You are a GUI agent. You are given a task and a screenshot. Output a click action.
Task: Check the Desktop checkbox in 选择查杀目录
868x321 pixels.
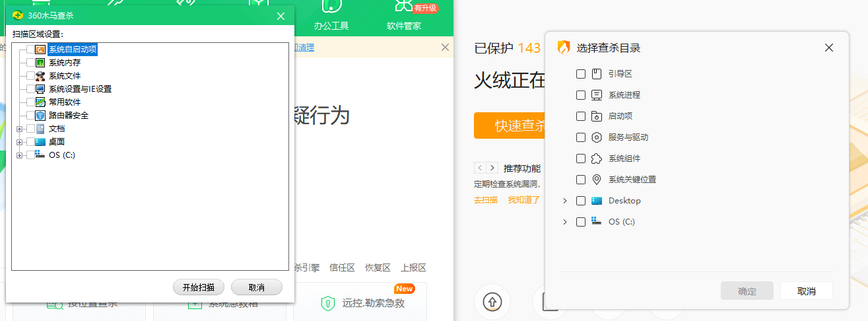(581, 201)
